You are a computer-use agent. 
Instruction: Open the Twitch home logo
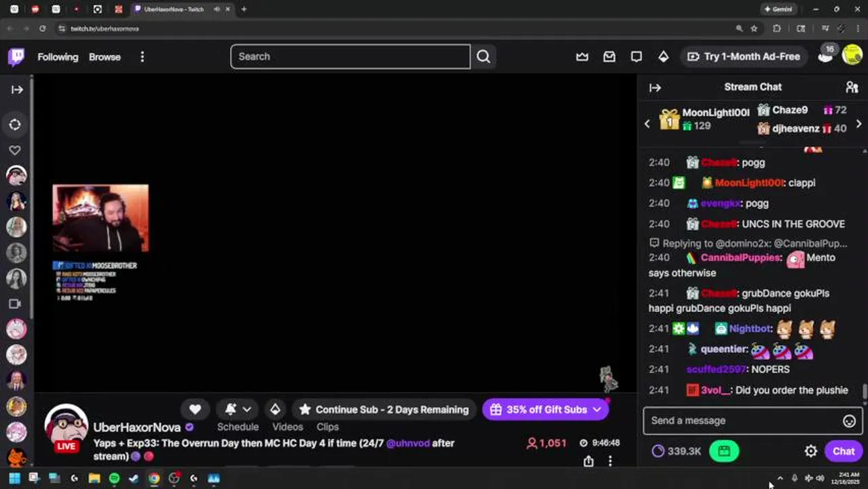(16, 56)
